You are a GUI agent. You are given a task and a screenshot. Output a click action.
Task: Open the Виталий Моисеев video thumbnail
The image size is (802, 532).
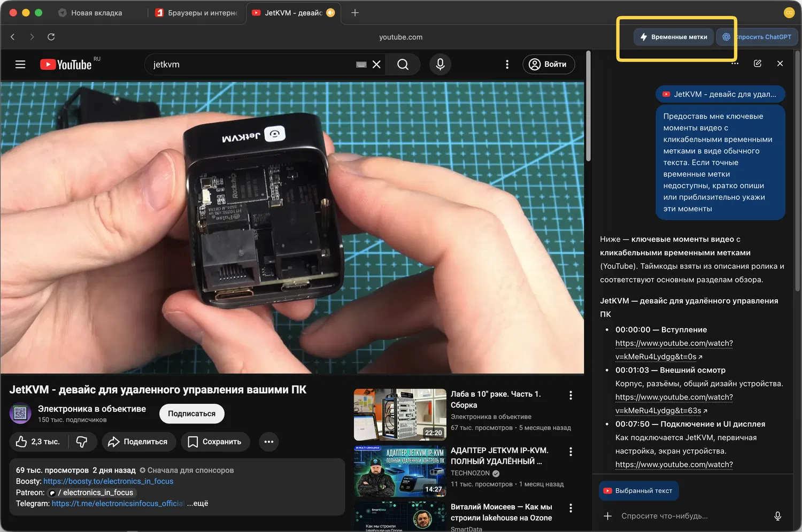pos(400,516)
